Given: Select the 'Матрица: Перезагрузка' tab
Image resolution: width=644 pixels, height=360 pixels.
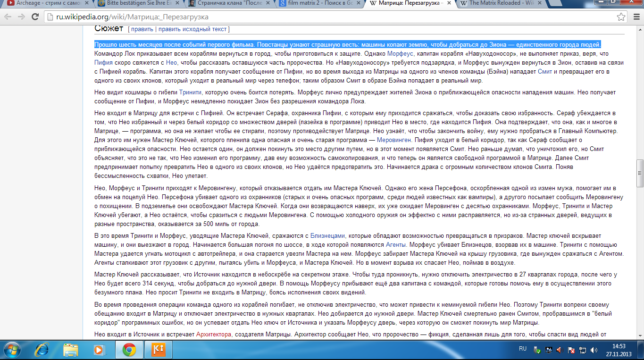Looking at the screenshot, I should tap(409, 3).
